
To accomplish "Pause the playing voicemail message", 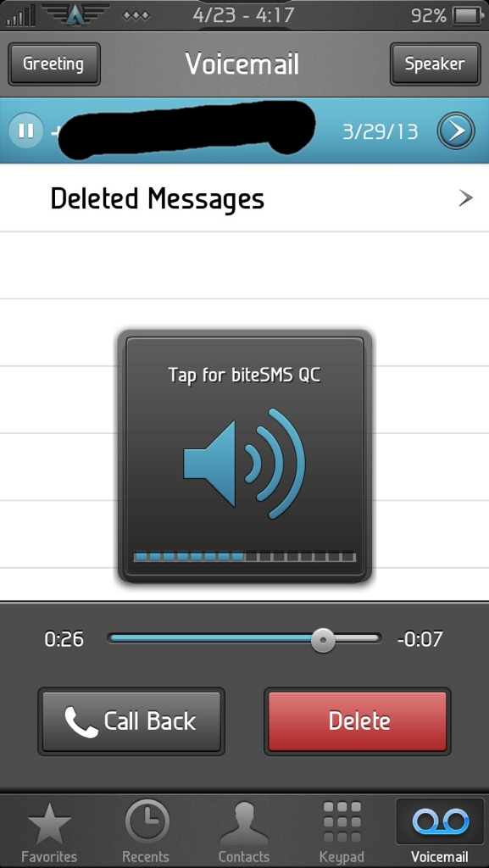I will (25, 131).
